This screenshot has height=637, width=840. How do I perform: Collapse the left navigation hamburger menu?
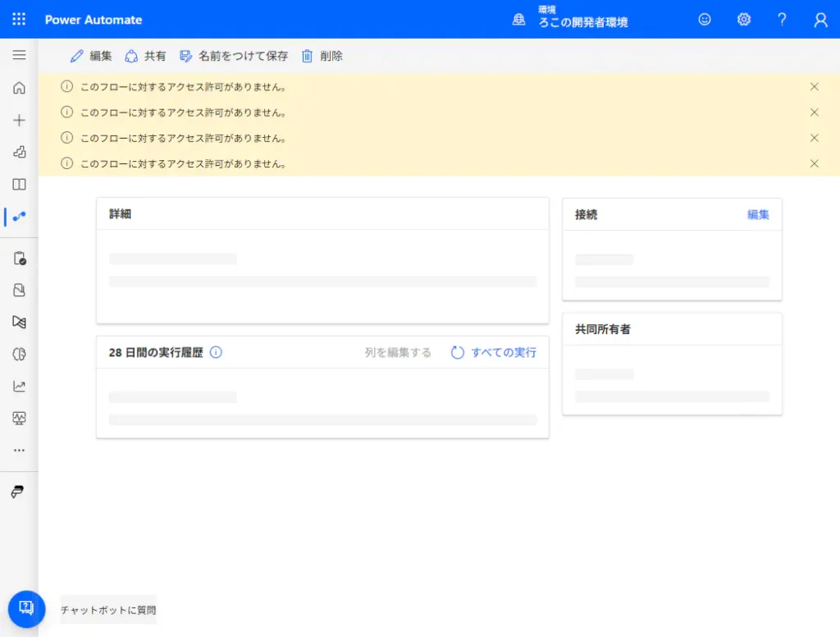click(19, 55)
